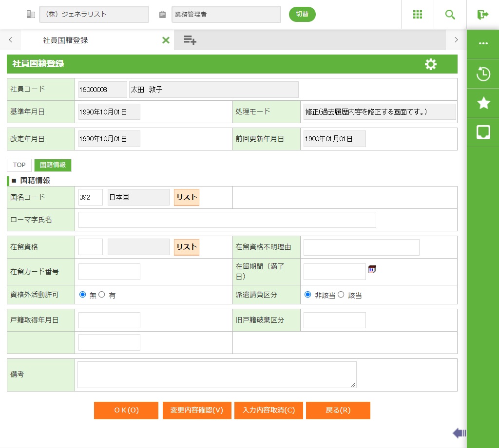
Task: Click the ローマ字氏名 input field
Action: click(x=227, y=220)
